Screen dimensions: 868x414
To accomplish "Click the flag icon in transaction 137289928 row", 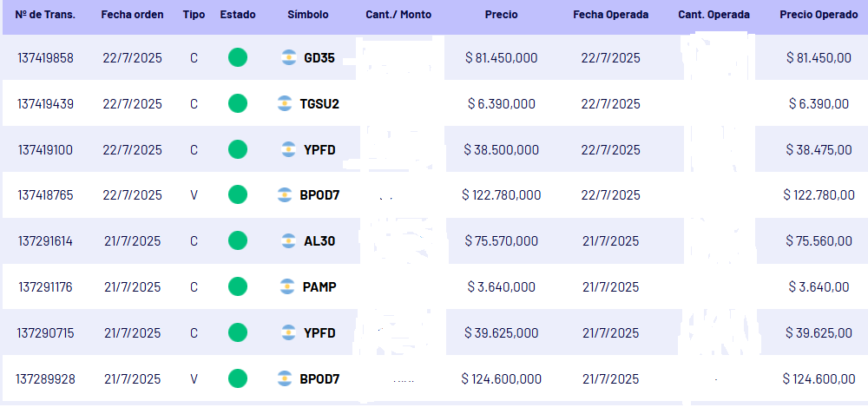I will [x=284, y=379].
